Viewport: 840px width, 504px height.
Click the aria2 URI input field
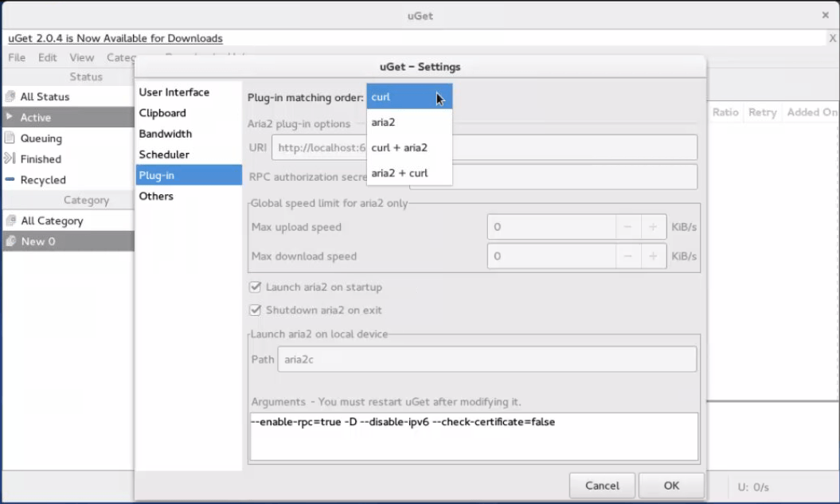pos(484,147)
